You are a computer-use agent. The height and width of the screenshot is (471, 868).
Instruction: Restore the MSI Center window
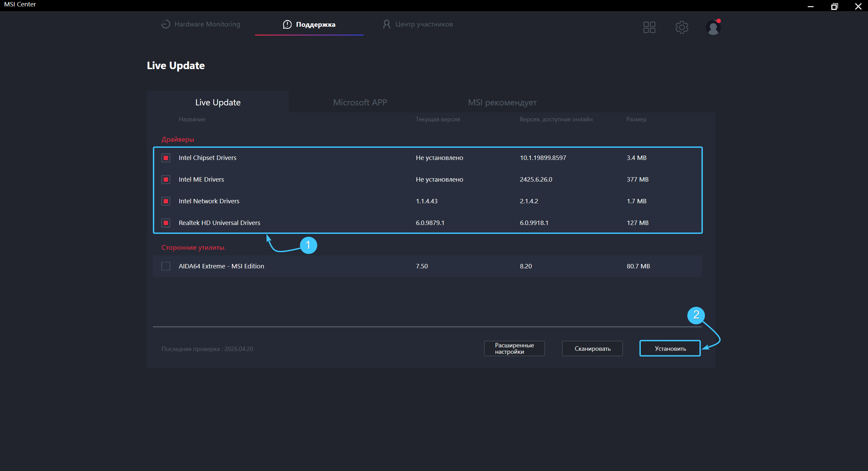point(834,6)
